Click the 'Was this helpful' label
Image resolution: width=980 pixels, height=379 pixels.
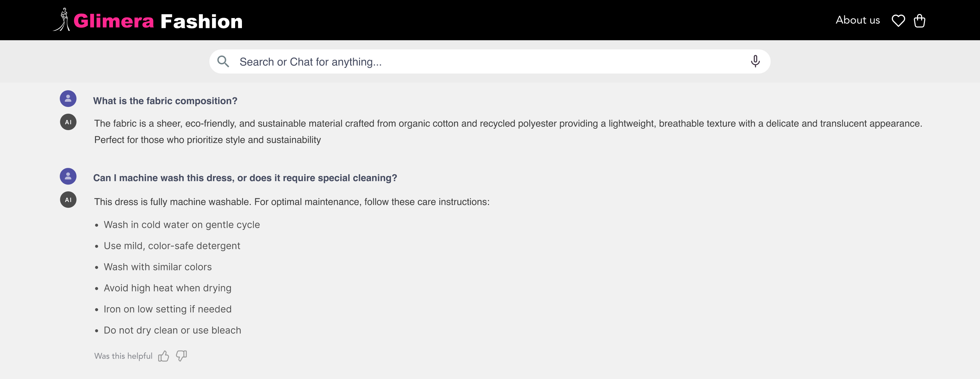(123, 356)
